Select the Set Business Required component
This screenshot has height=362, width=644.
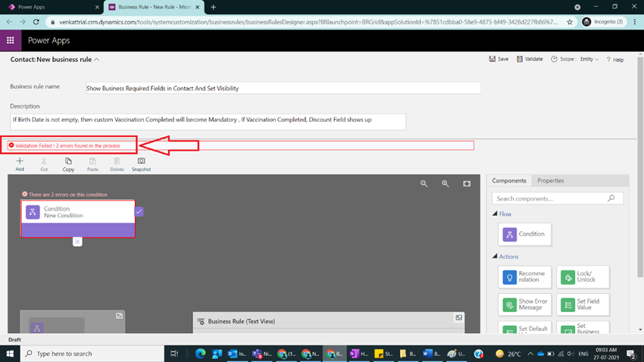point(583,327)
